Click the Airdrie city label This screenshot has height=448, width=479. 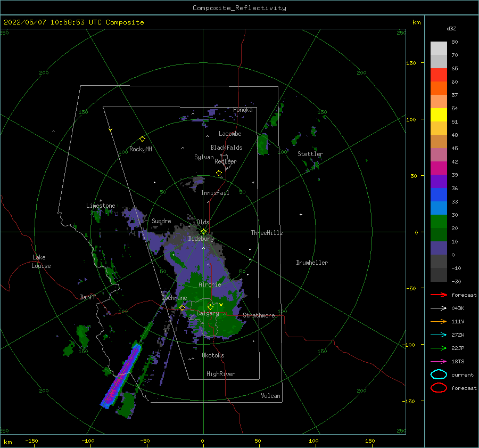210,284
